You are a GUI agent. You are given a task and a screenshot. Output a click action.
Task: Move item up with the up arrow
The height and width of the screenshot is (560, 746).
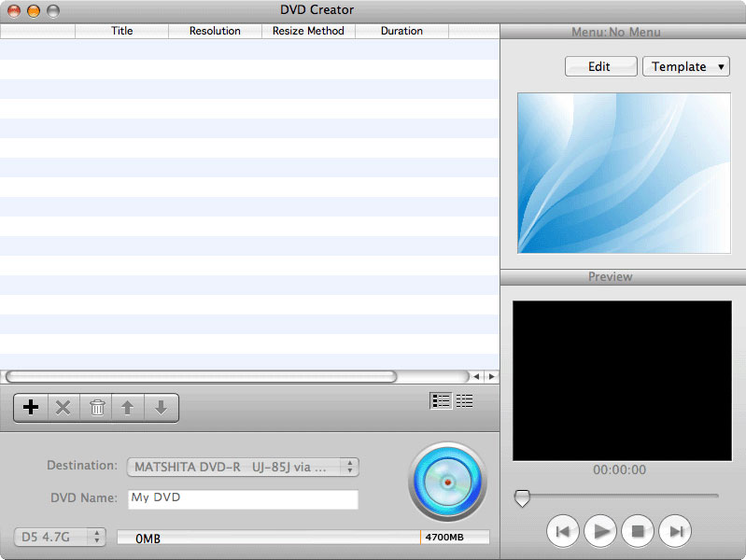coord(128,408)
